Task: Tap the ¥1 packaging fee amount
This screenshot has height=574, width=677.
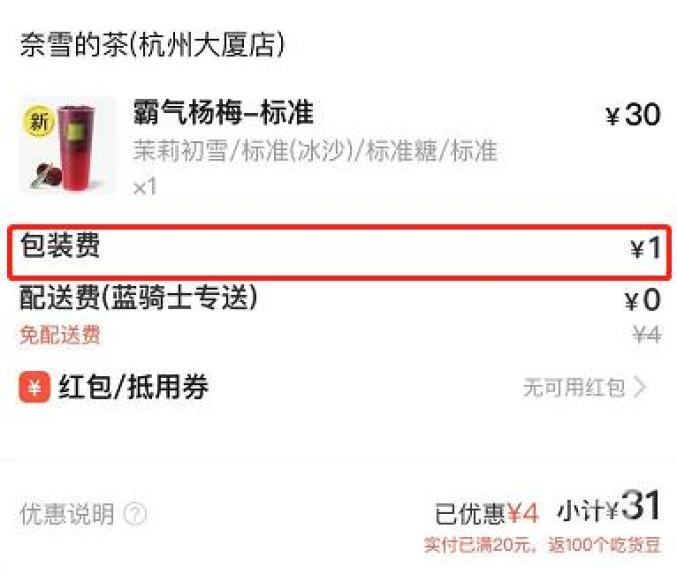Action: tap(646, 248)
